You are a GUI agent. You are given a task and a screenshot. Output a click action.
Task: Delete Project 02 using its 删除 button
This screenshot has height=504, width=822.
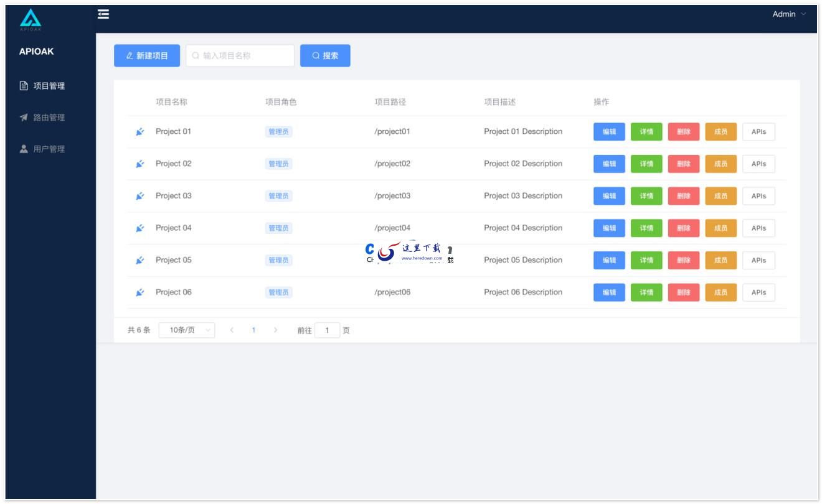click(x=684, y=164)
